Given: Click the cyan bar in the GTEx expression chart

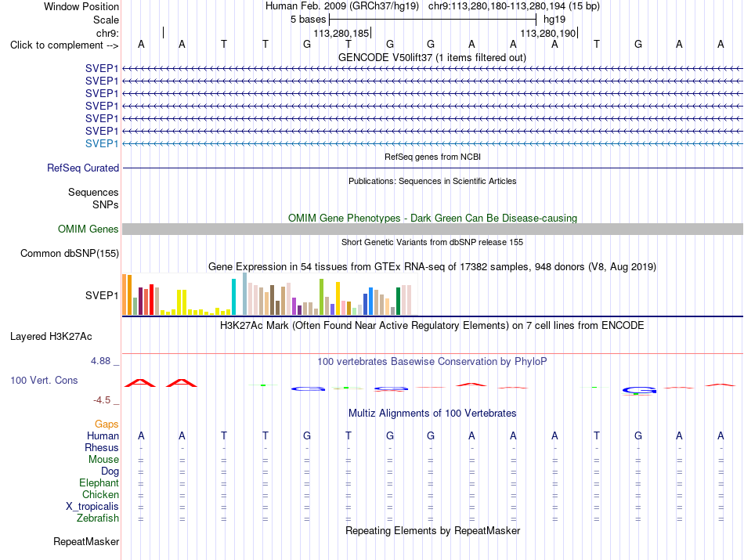Looking at the screenshot, I should [234, 297].
